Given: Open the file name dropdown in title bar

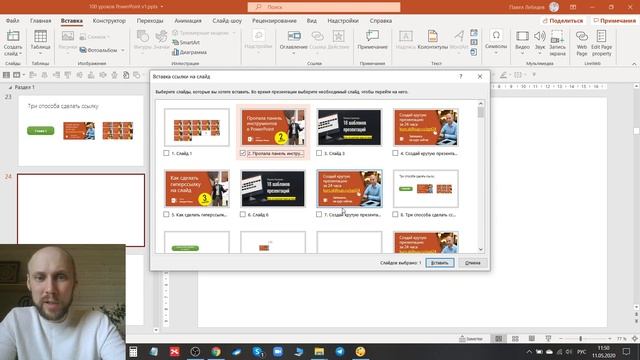Looking at the screenshot, I should tap(162, 7).
